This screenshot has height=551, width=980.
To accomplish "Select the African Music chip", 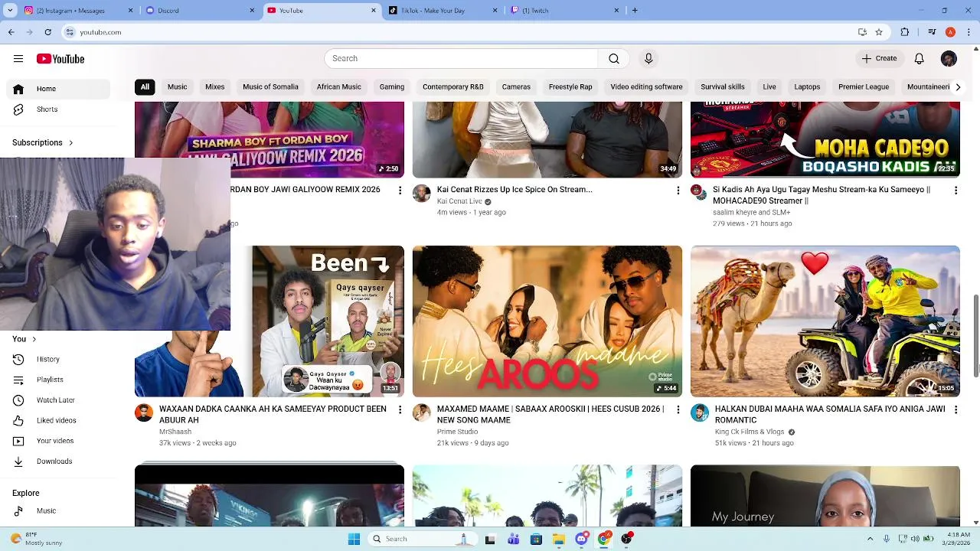I will 339,86.
